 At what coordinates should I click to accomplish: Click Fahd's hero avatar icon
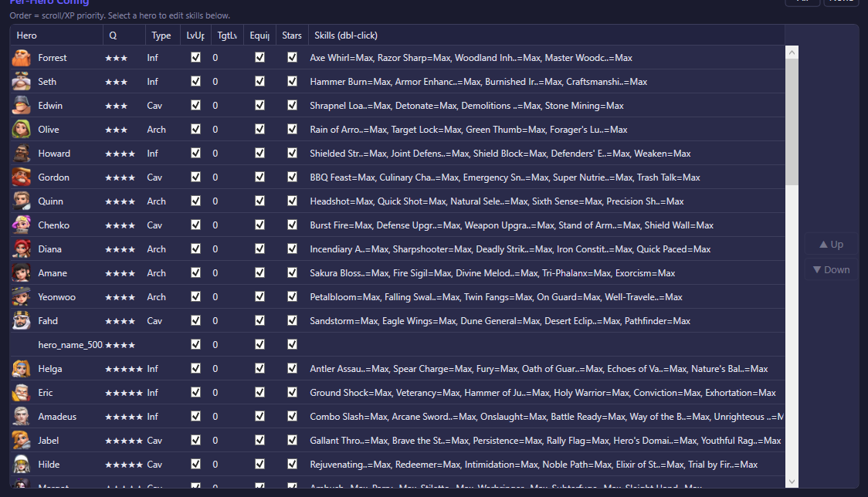(x=22, y=321)
